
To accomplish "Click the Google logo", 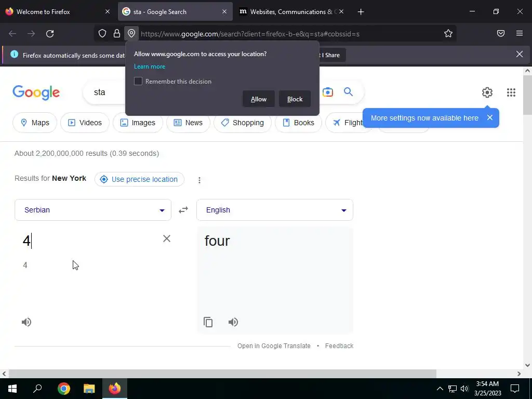I will [x=36, y=92].
